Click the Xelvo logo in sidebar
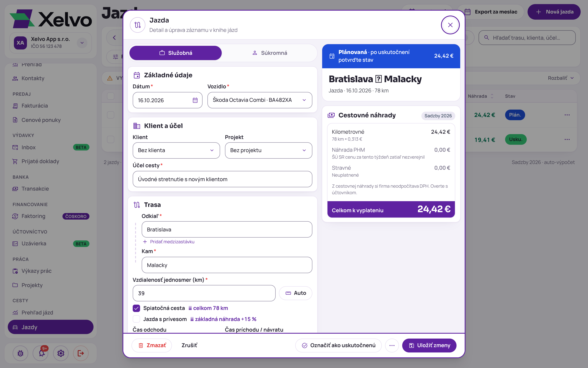The width and height of the screenshot is (588, 368). pos(51,19)
